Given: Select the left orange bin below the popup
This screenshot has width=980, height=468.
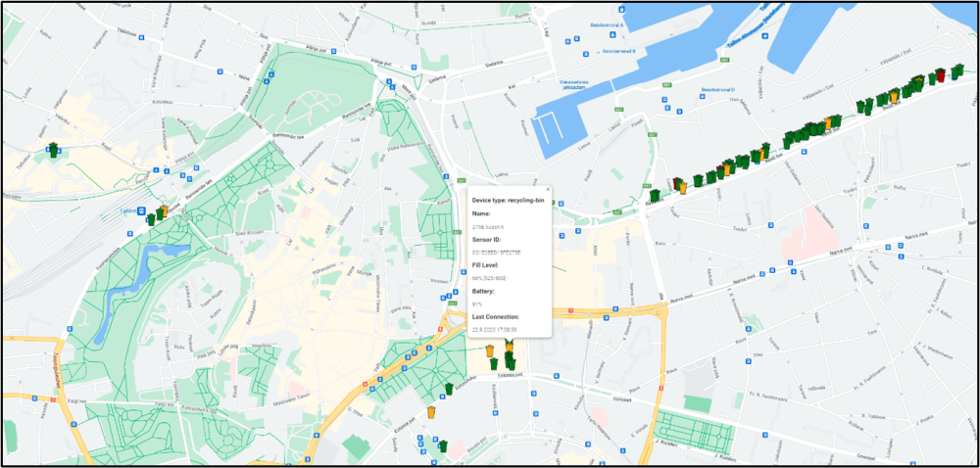Looking at the screenshot, I should 490,351.
